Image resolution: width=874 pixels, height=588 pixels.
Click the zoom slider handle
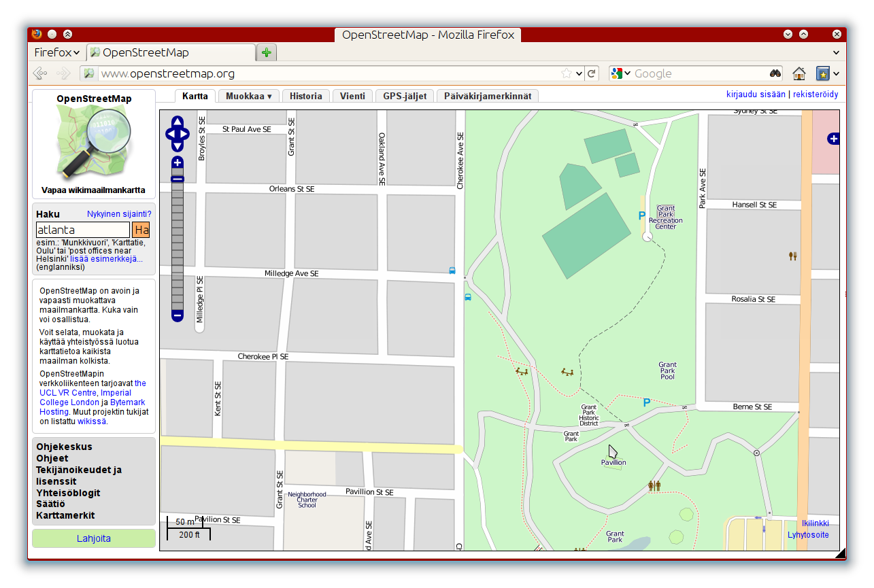click(x=178, y=179)
